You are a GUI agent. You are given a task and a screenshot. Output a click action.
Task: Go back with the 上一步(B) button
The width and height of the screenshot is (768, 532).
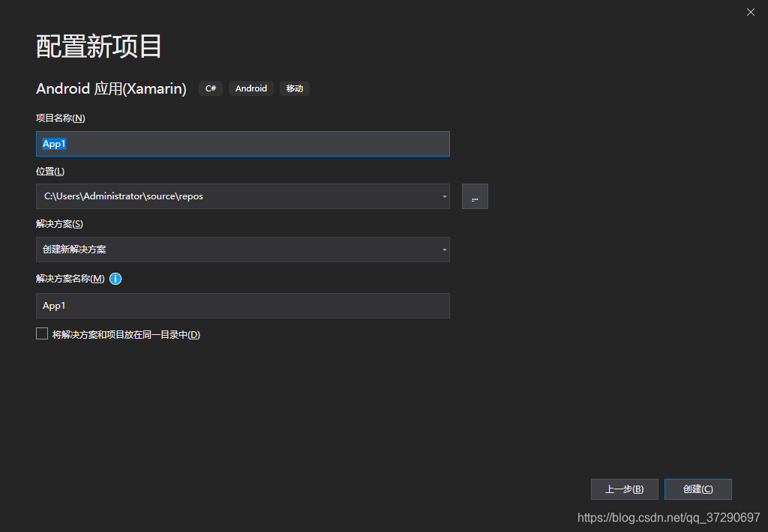pos(625,489)
